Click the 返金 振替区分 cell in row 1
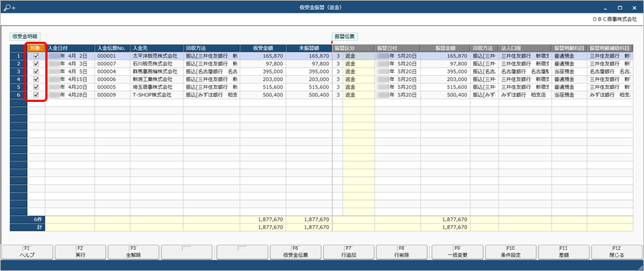 pos(358,56)
